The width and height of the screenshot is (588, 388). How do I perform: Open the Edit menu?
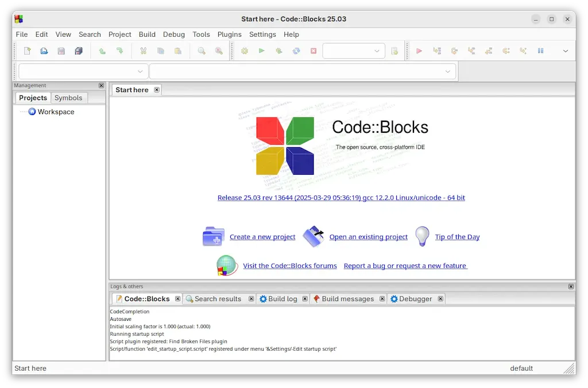coord(41,34)
